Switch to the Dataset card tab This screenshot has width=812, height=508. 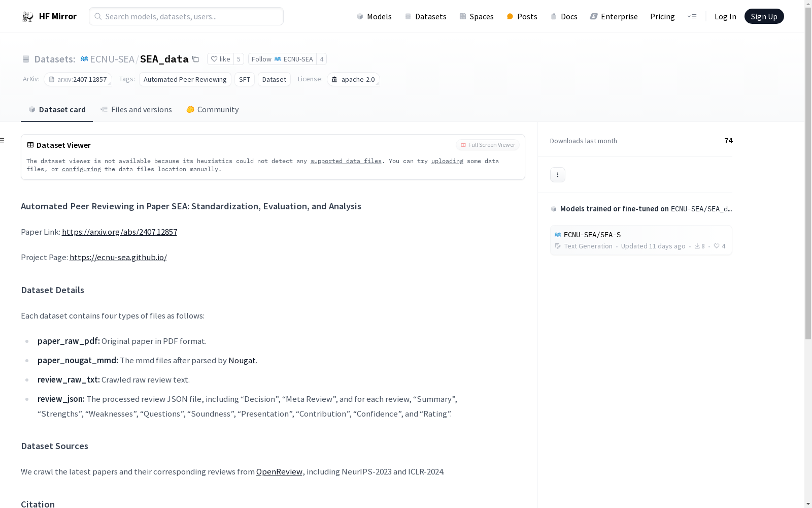click(57, 109)
